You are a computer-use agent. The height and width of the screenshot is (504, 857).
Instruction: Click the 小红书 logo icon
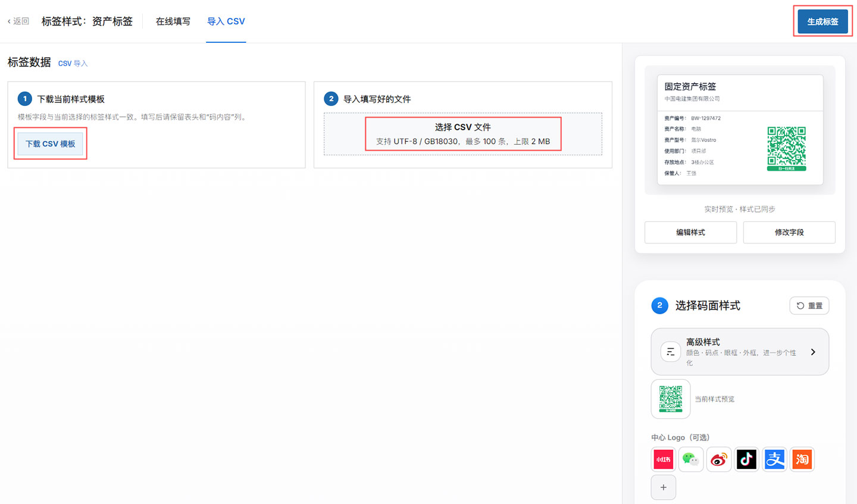pyautogui.click(x=664, y=459)
